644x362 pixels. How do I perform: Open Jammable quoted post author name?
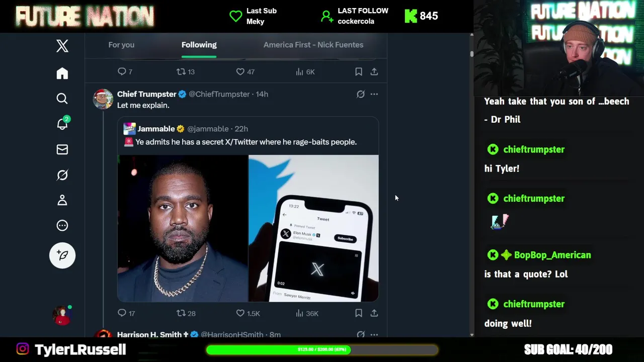click(156, 129)
